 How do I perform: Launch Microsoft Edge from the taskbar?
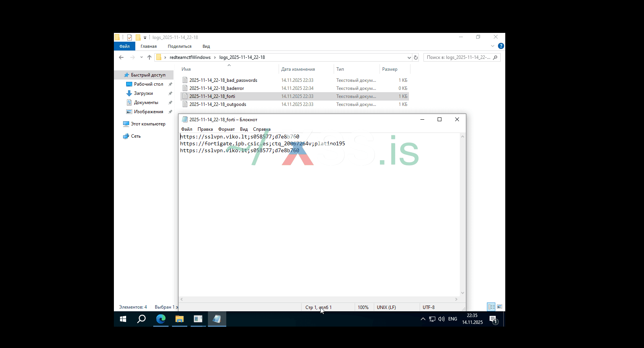point(161,319)
